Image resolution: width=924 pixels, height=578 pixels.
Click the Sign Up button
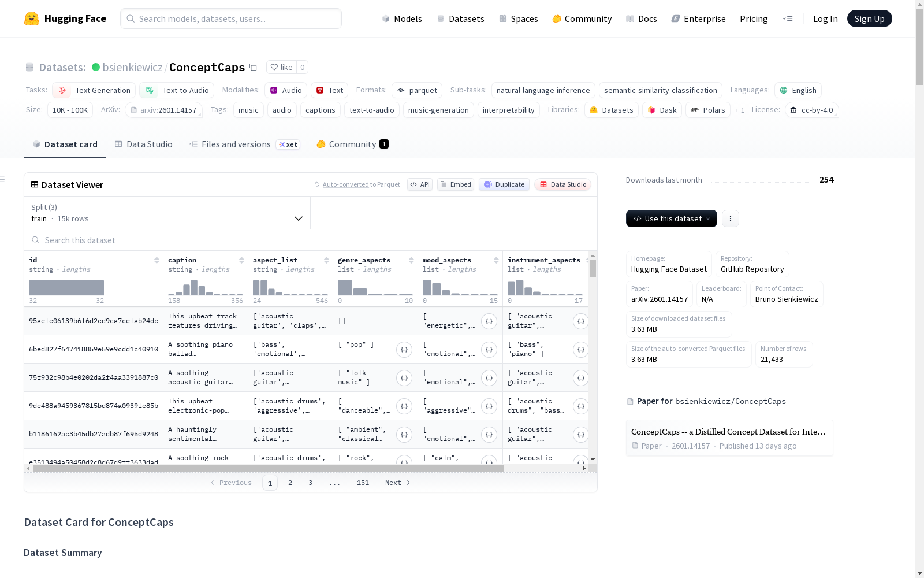[x=869, y=18]
